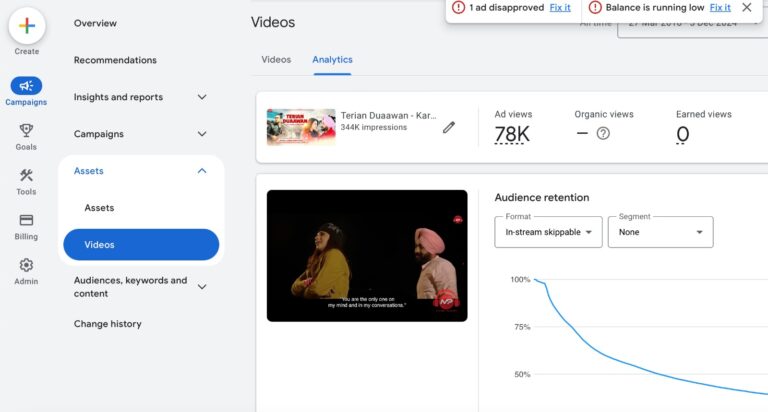
Task: Expand the Campaigns menu section
Action: (x=202, y=134)
